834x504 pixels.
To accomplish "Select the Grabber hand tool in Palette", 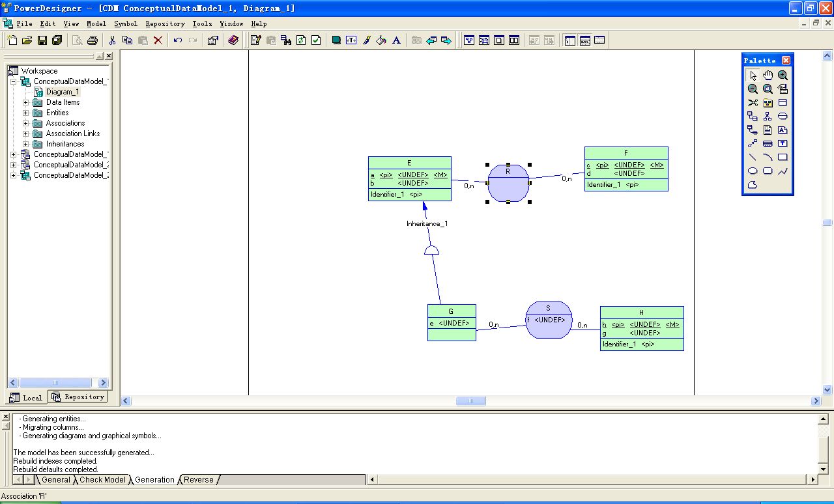I will pos(768,76).
